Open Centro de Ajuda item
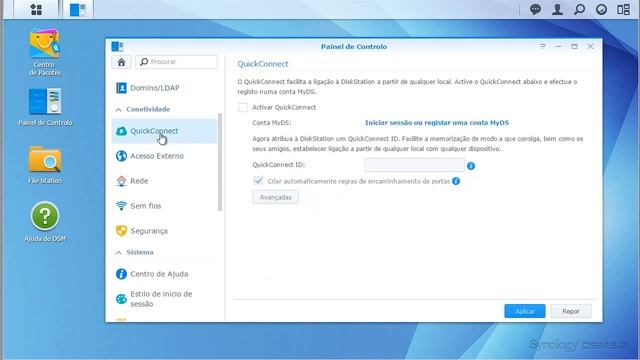This screenshot has height=360, width=640. (164, 274)
